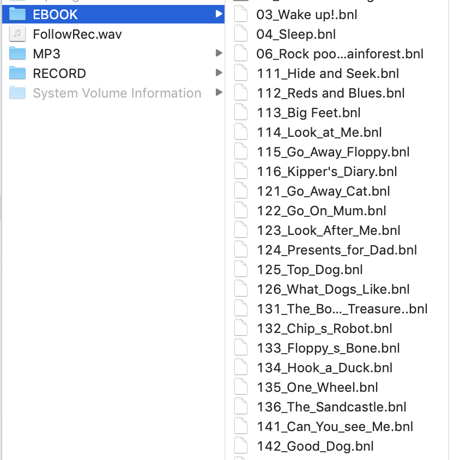The height and width of the screenshot is (460, 460).
Task: Select file name 125_Top_Dog.bnl
Action: click(x=310, y=270)
